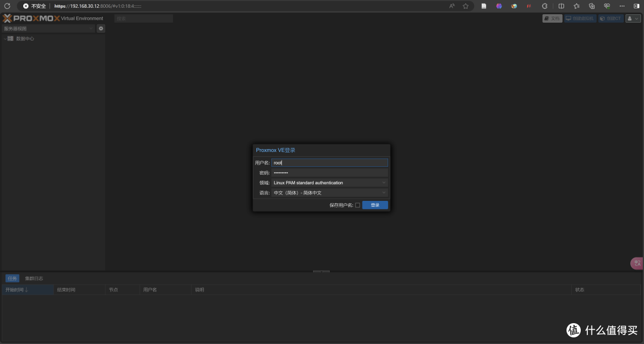Open the user account menu dropdown
The image size is (644, 344).
click(633, 18)
